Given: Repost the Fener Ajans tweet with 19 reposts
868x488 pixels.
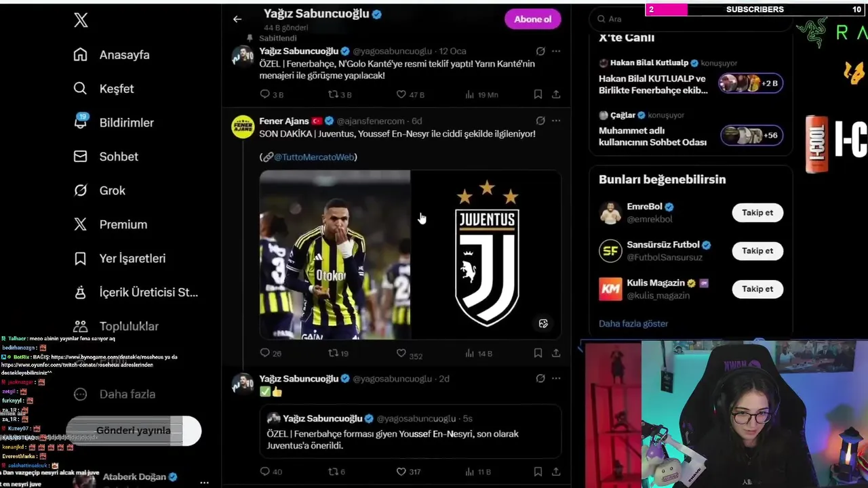Looking at the screenshot, I should pyautogui.click(x=333, y=353).
